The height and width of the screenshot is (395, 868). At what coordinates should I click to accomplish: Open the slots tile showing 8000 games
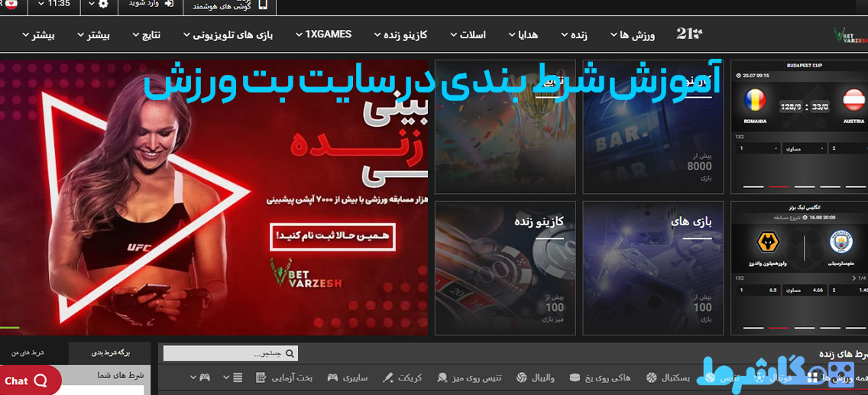coord(653,127)
